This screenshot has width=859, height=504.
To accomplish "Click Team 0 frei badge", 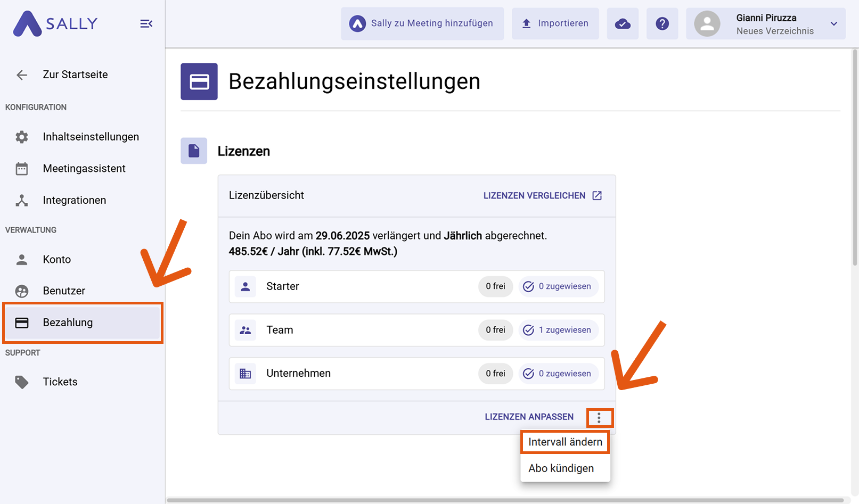I will [x=495, y=330].
